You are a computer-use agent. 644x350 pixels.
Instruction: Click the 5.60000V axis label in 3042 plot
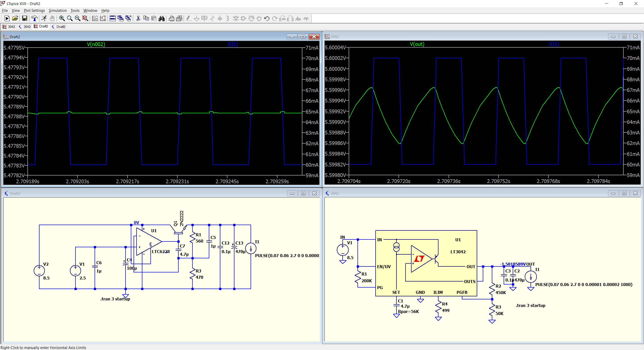pyautogui.click(x=335, y=69)
